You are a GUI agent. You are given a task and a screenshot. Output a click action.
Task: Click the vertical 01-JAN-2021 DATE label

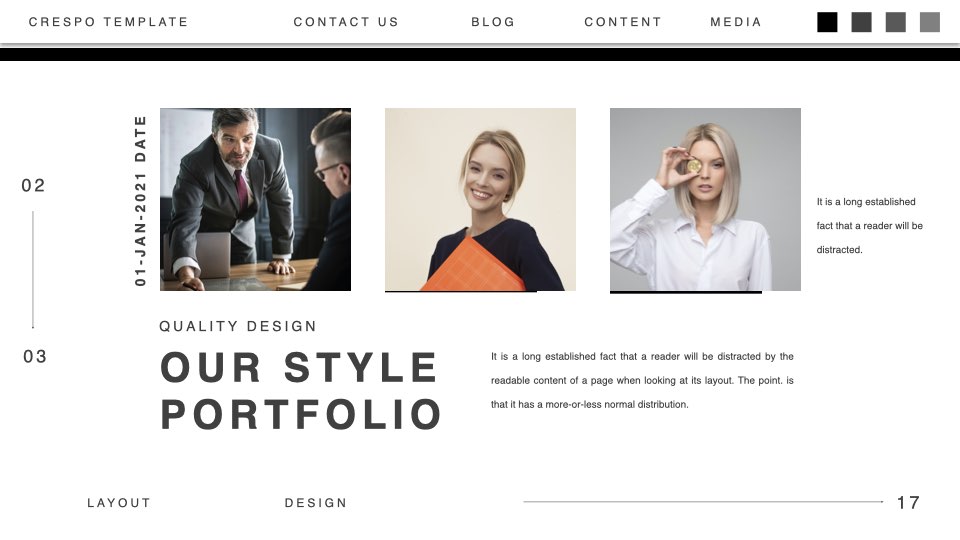[x=141, y=200]
